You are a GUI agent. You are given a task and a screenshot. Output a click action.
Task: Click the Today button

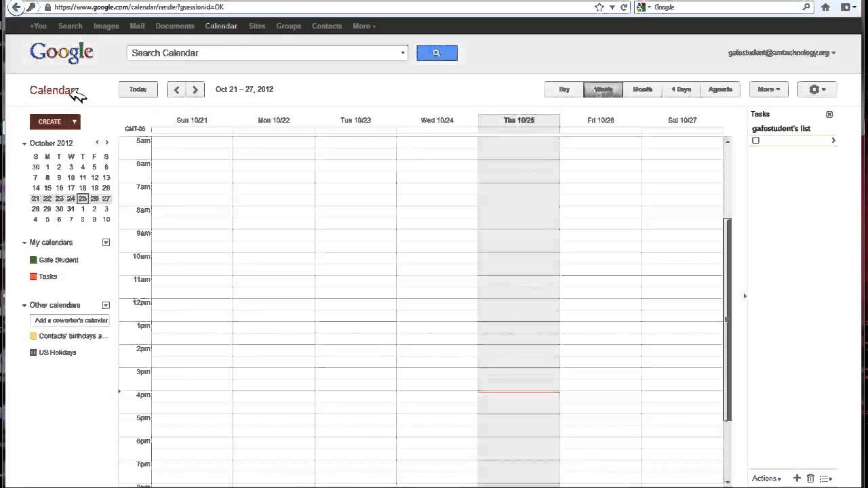click(138, 89)
